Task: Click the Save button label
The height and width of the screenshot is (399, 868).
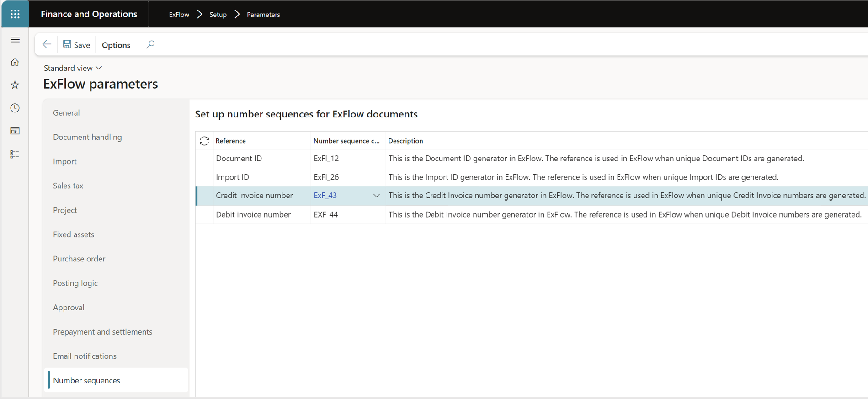Action: (x=82, y=45)
